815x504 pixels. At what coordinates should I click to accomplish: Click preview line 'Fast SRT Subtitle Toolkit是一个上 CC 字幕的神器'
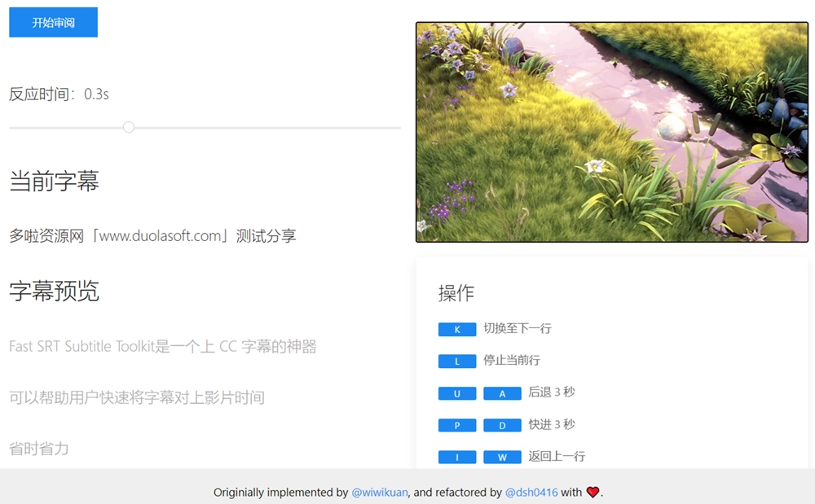[163, 346]
